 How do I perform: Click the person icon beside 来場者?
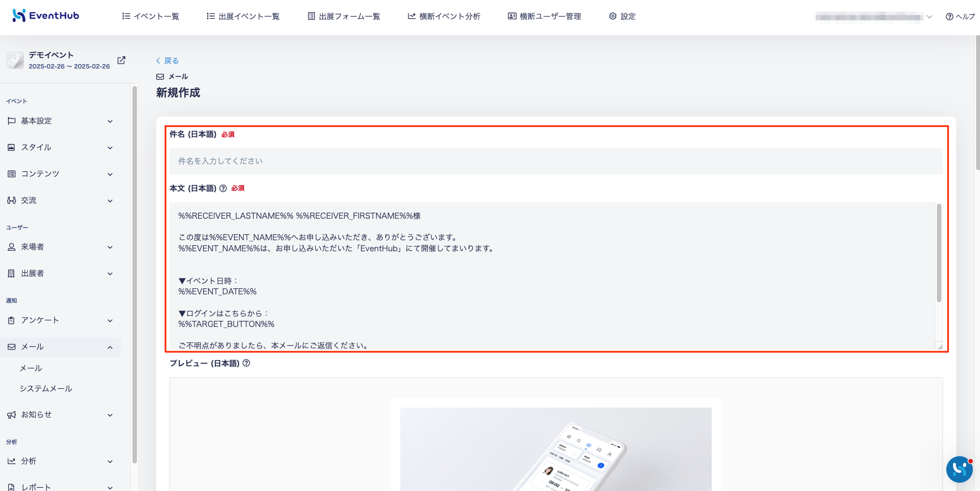(12, 247)
